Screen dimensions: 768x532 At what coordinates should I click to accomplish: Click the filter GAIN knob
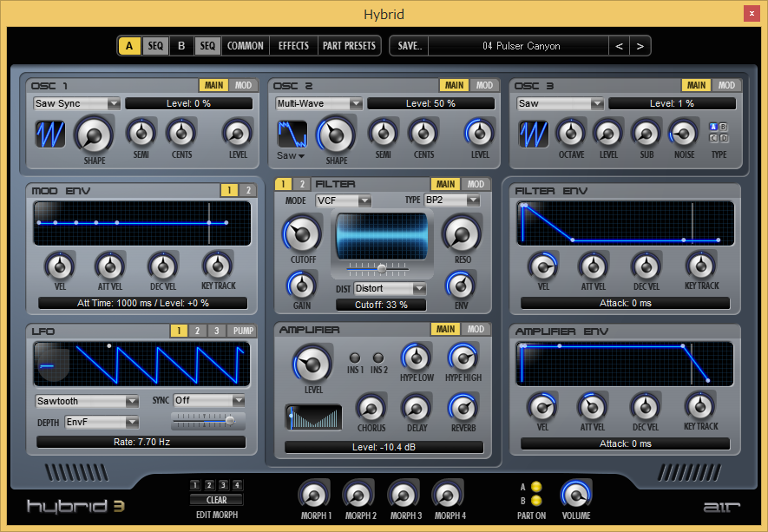coord(302,286)
